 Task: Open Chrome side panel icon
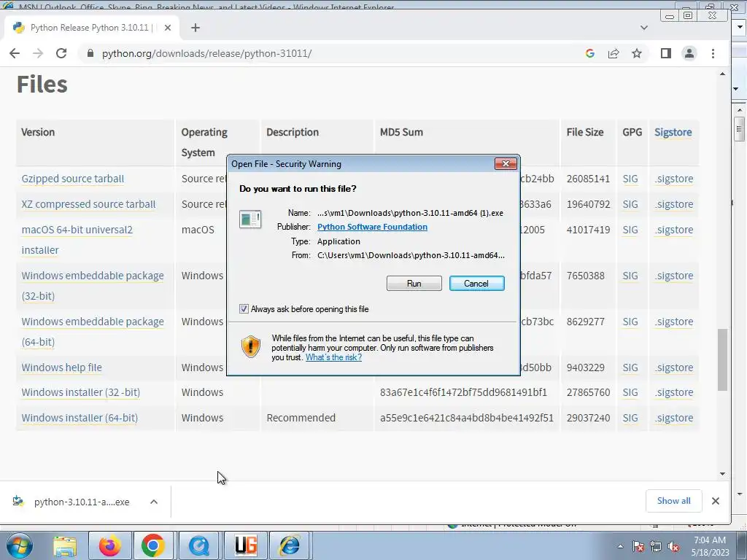[x=666, y=53]
